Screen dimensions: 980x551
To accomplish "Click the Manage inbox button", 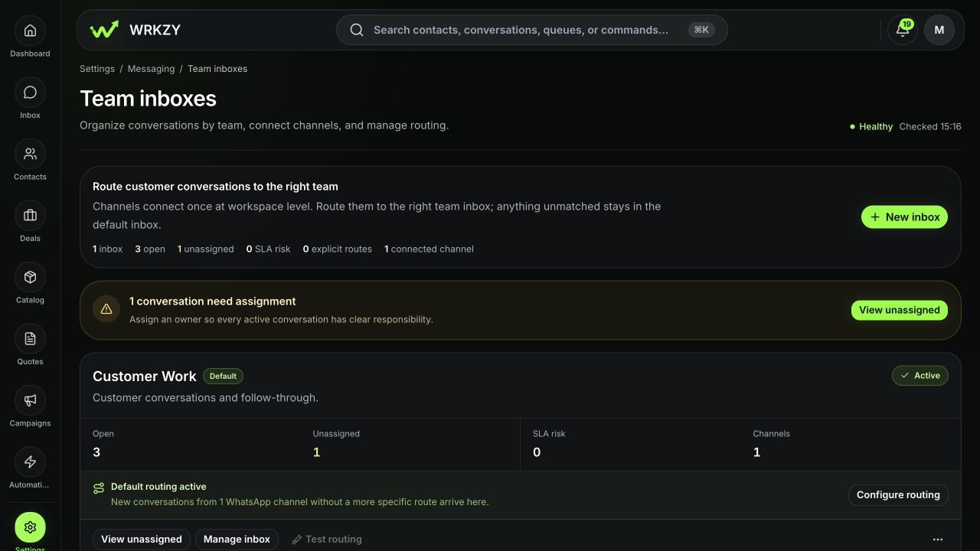I will 237,540.
